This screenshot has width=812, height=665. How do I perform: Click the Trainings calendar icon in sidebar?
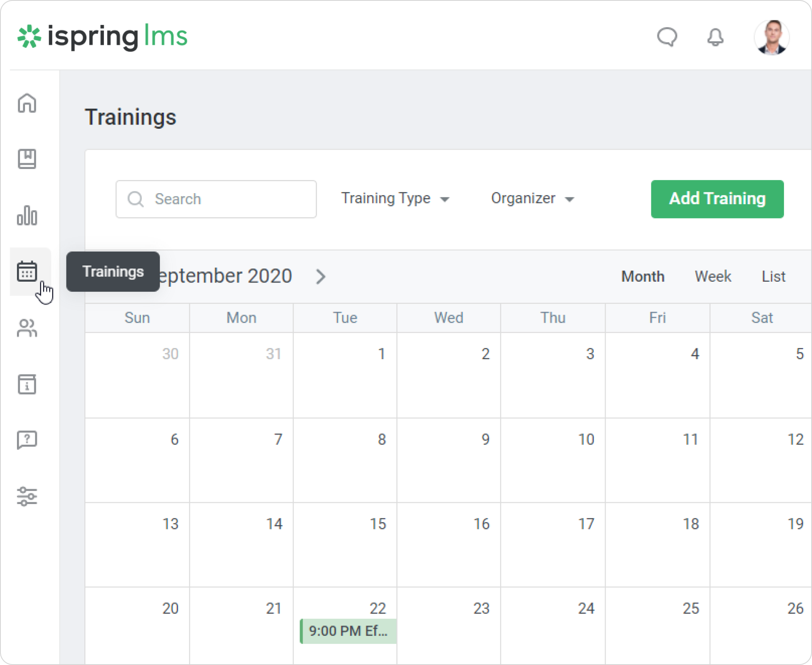(27, 271)
